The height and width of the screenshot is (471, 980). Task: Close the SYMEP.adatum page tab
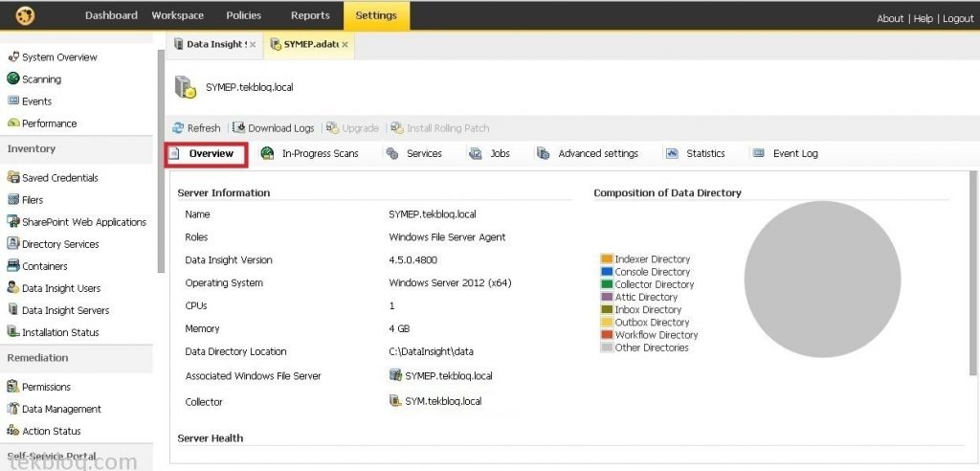(x=345, y=45)
